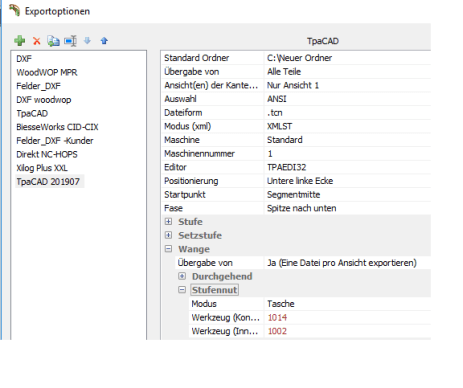The height and width of the screenshot is (388, 463).
Task: Select Direkt NC-HOPS list entry
Action: point(47,154)
